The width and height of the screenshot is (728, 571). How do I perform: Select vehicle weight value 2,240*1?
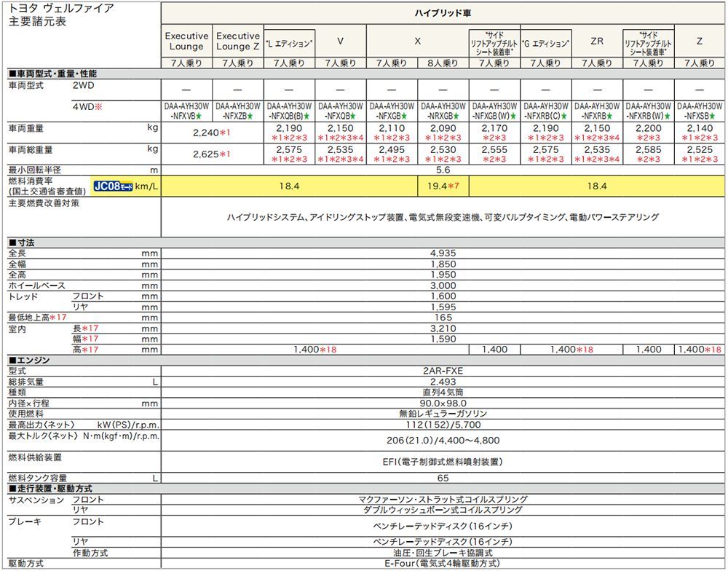[x=212, y=133]
